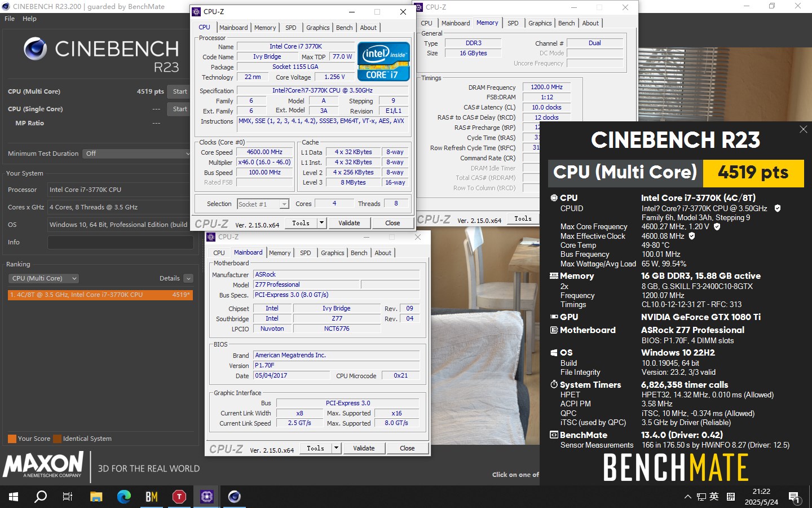The height and width of the screenshot is (508, 812).
Task: Select the CPU tab in background Memory CPU-Z window
Action: pyautogui.click(x=427, y=23)
